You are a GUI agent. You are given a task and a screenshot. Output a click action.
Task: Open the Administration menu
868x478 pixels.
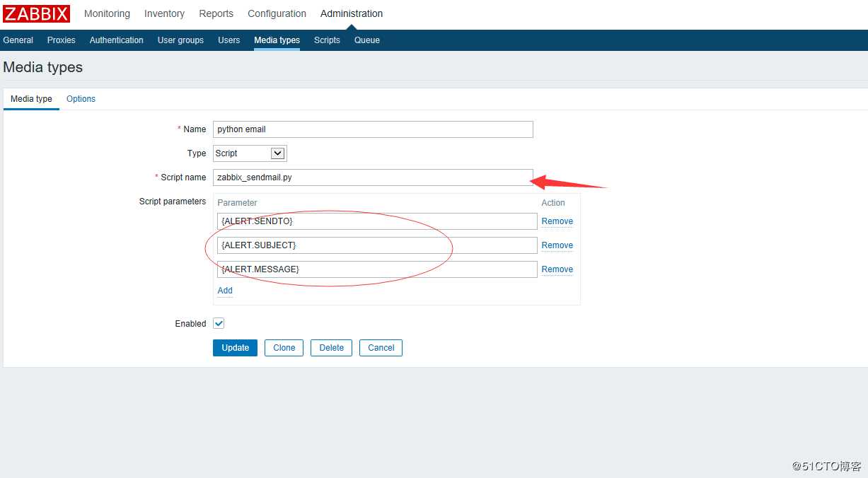(352, 13)
